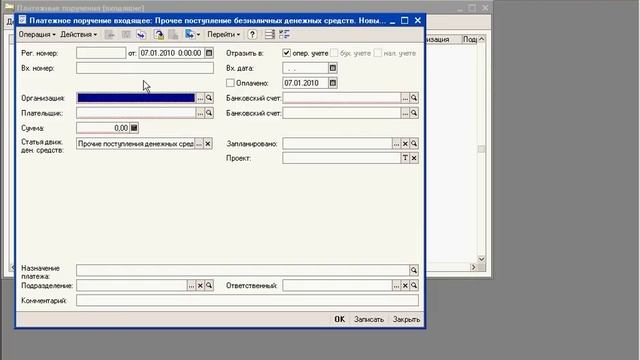The height and width of the screenshot is (360, 640).
Task: Focus the Комментарий text field
Action: pyautogui.click(x=247, y=301)
